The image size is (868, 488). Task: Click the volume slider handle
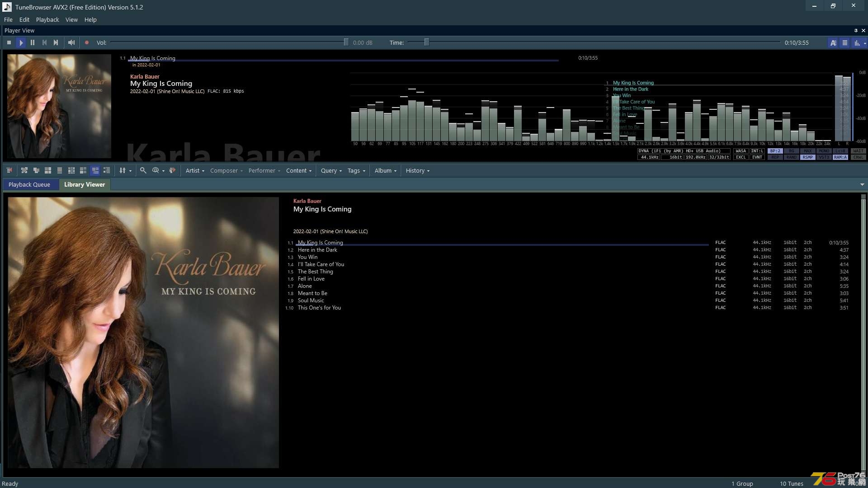click(x=346, y=42)
